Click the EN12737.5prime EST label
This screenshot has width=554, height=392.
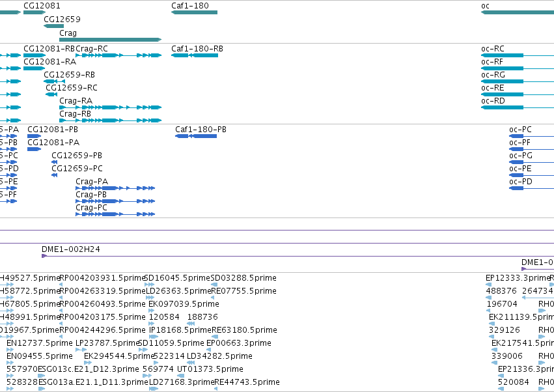pos(40,343)
